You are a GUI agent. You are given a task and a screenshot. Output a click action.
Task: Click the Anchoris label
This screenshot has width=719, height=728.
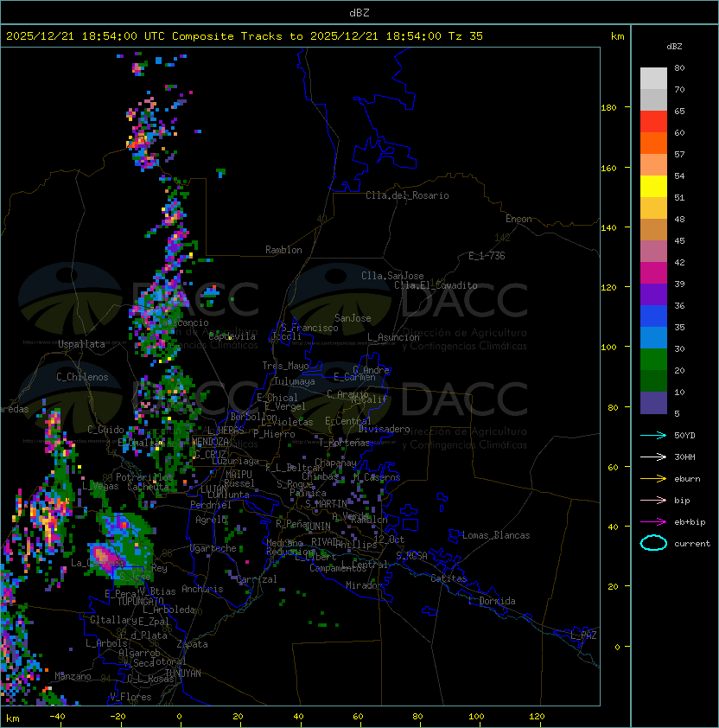[202, 589]
